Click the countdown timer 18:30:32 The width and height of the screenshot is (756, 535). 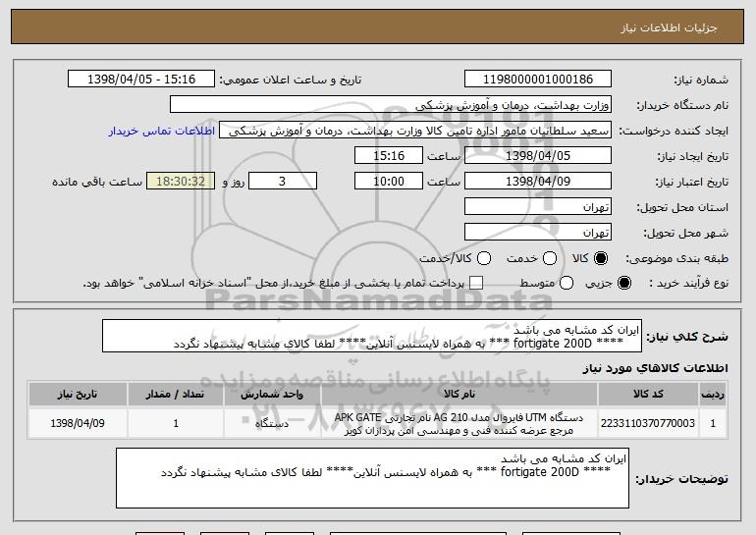click(x=181, y=182)
